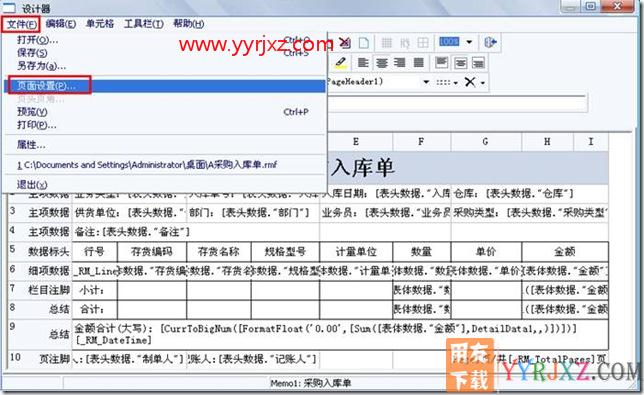The width and height of the screenshot is (644, 395).
Task: Click the grid display toolbar icon
Action: click(386, 43)
